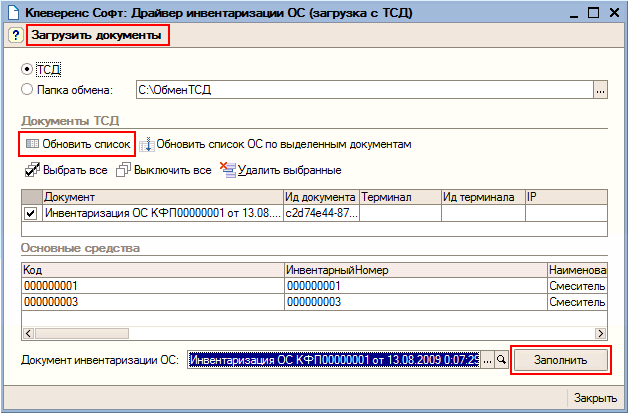Click the Документ column header
The image size is (628, 413).
coord(163,197)
